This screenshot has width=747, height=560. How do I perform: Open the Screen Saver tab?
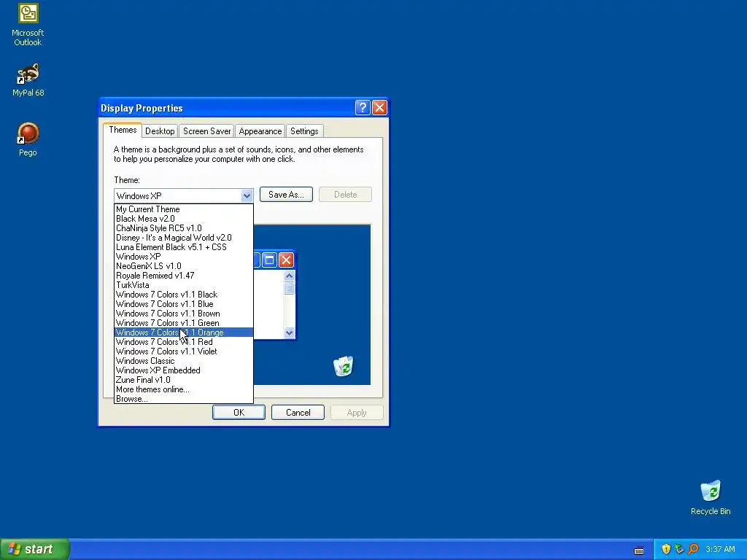tap(206, 131)
